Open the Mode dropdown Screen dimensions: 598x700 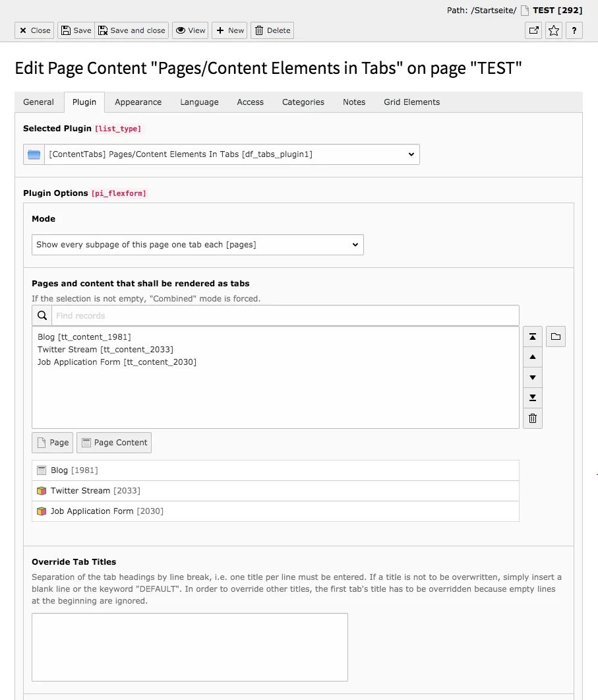click(x=198, y=244)
